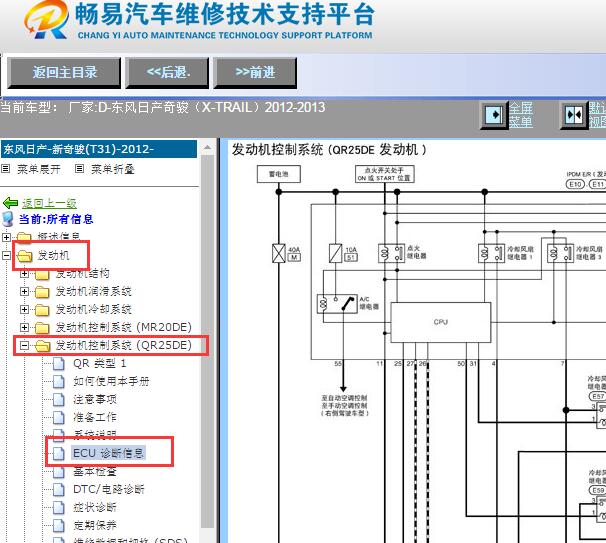The image size is (606, 543).
Task: Click the 准备工作 page icon
Action: (59, 417)
